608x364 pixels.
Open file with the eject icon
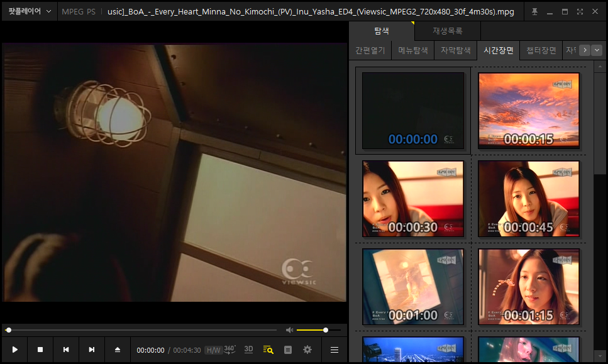pos(118,350)
